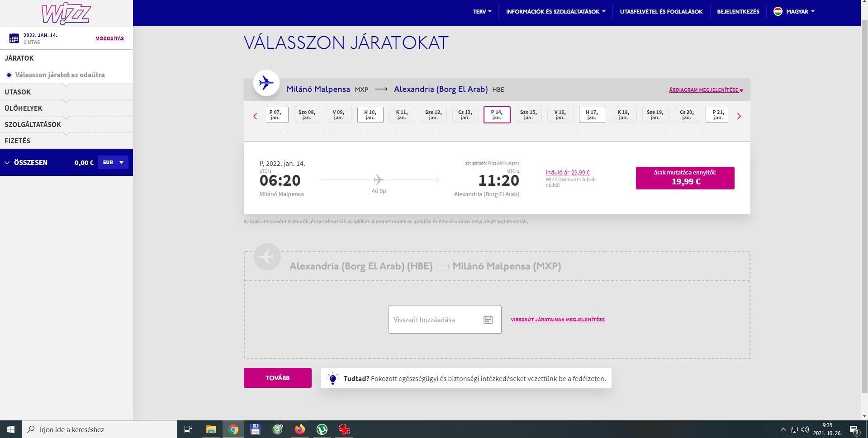Open the ÜLŐHELYEK section in sidebar
This screenshot has height=438, width=868.
click(24, 108)
